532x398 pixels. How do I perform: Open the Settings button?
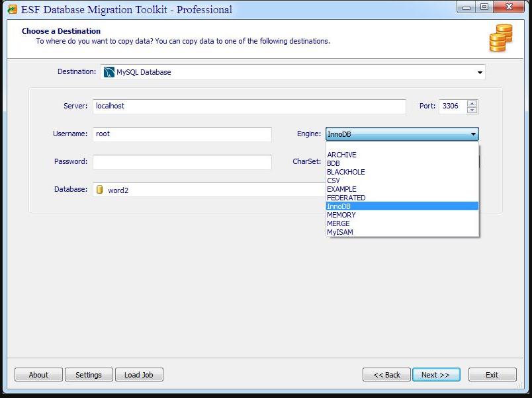tap(89, 375)
